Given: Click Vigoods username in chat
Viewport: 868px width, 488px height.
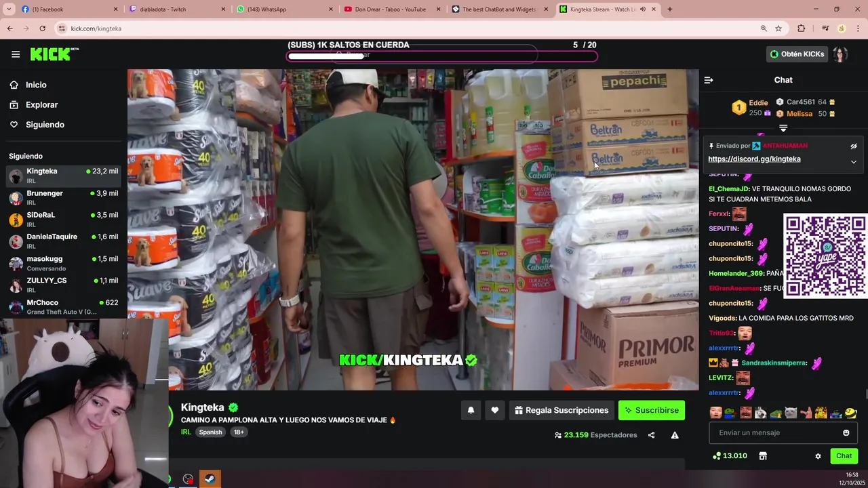Looking at the screenshot, I should point(722,319).
